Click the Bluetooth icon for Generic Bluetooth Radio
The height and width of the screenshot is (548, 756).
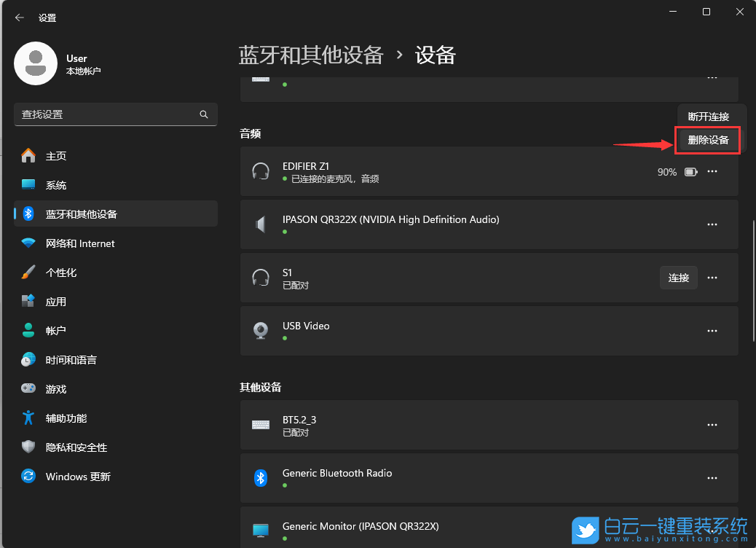261,478
